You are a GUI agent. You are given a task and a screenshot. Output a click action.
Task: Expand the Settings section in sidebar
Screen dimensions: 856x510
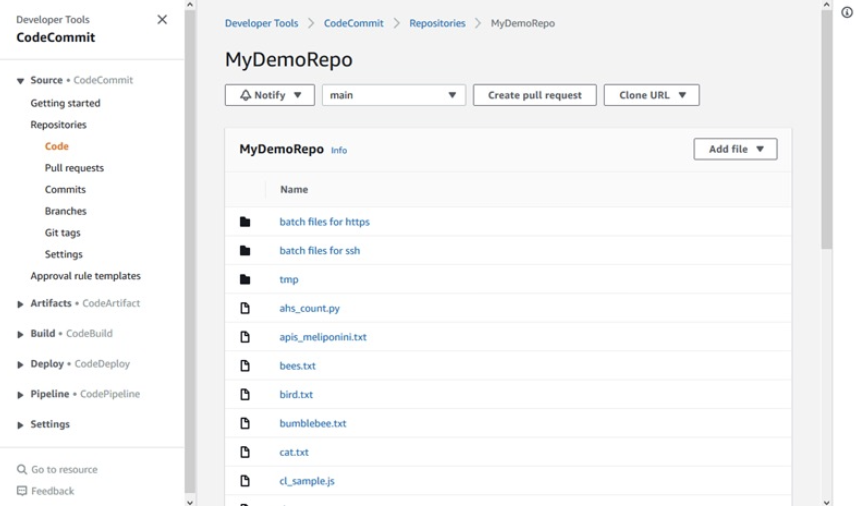point(20,425)
